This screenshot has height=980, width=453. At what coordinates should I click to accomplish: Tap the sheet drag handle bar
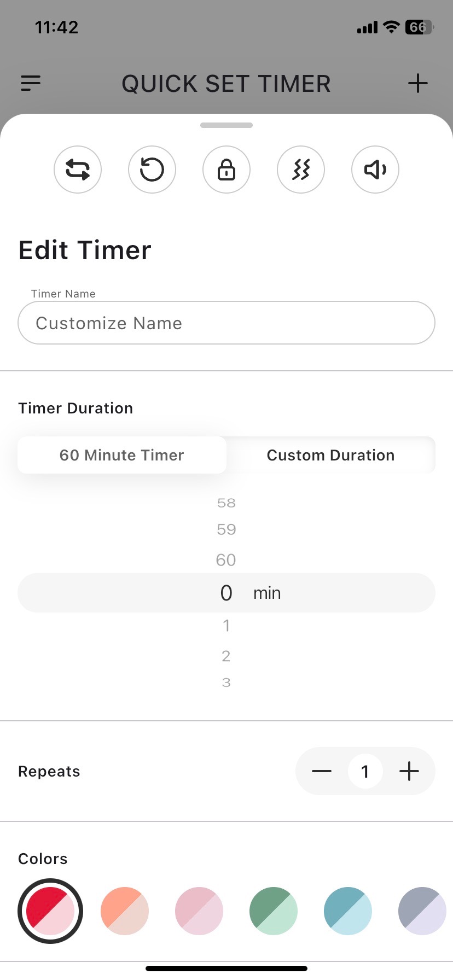coord(226,125)
